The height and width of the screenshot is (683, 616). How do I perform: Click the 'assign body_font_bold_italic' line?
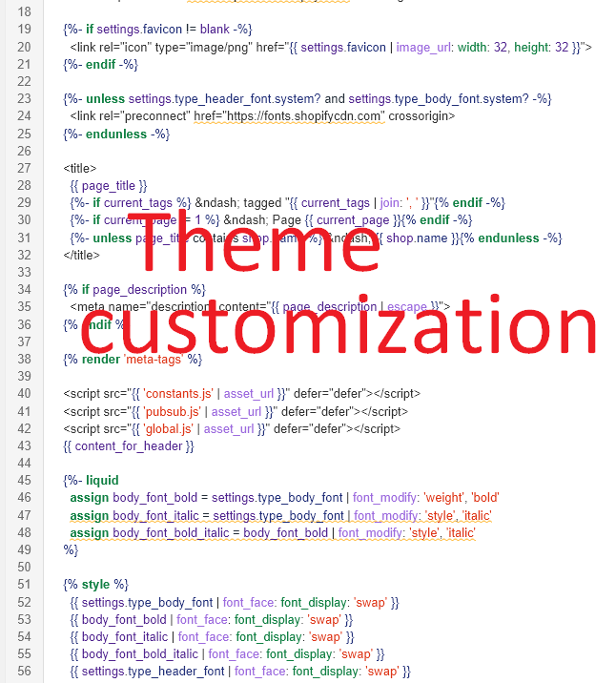[x=273, y=533]
